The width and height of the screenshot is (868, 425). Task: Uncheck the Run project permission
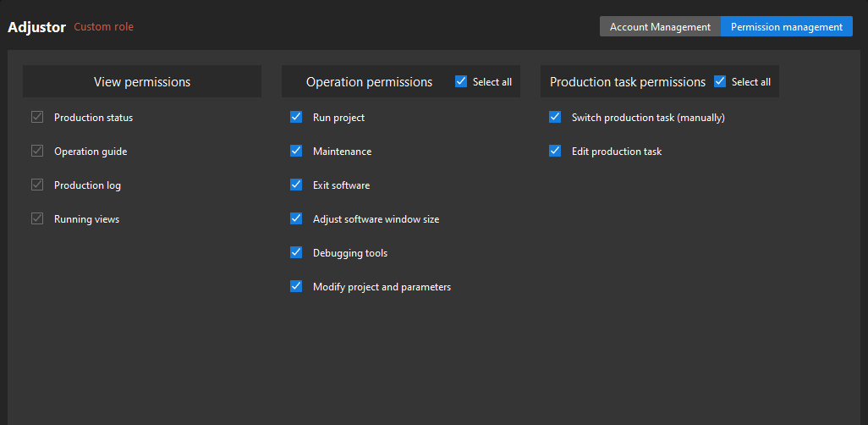296,118
